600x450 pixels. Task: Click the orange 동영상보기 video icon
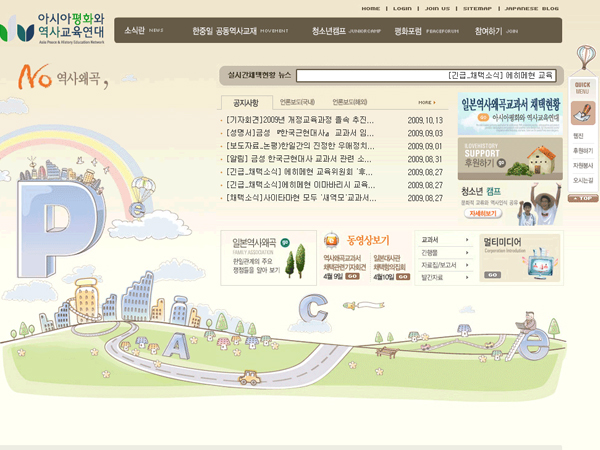[x=331, y=240]
